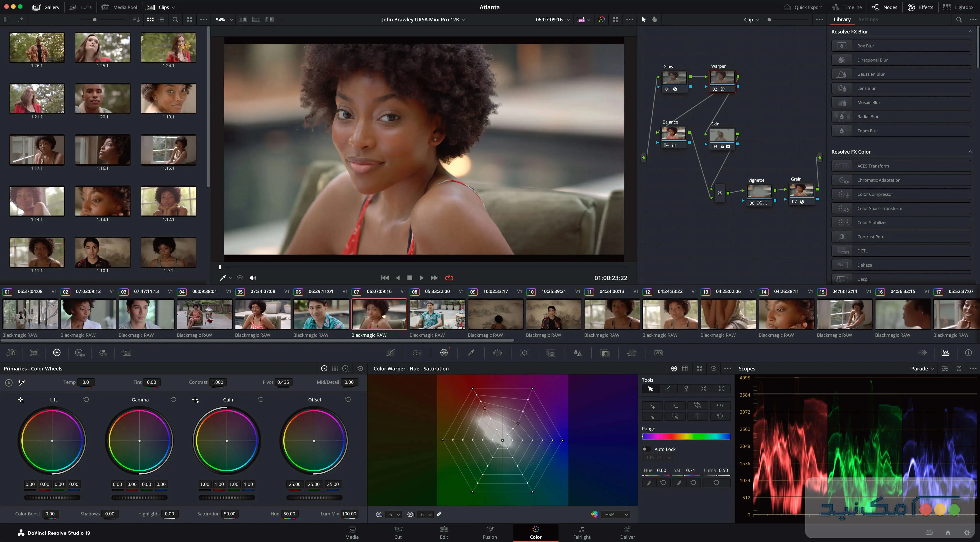Open the Gallery panel
Viewport: 980px width, 542px height.
pos(46,7)
